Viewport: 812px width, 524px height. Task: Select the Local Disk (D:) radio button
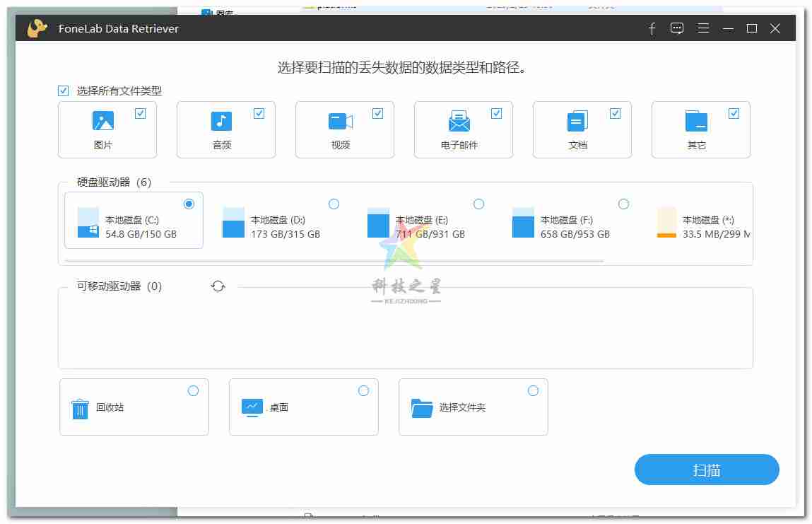334,204
